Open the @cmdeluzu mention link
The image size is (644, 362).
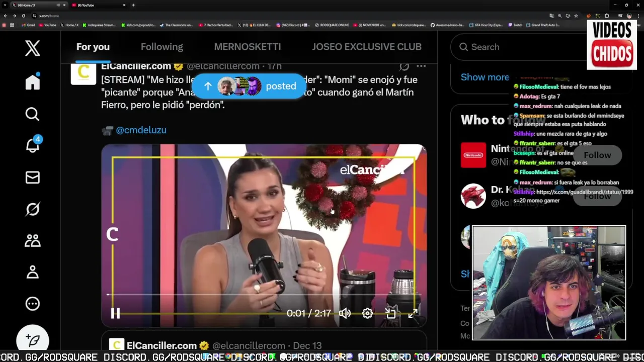click(141, 130)
